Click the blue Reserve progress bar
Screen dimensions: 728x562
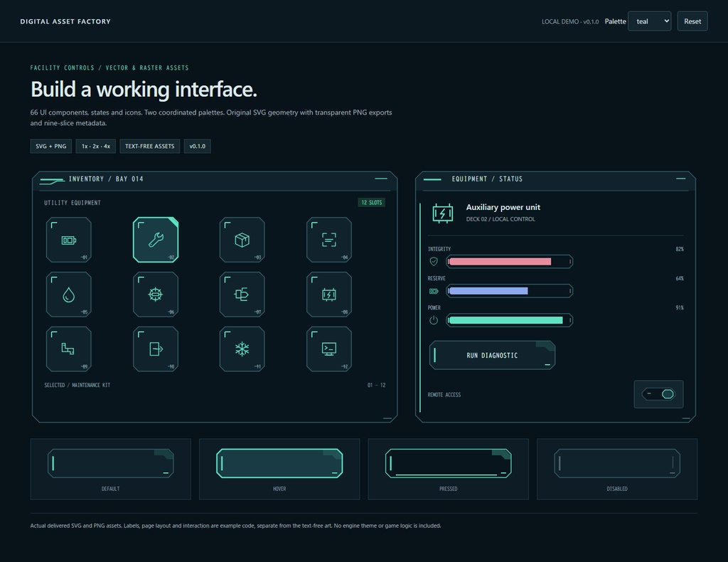[x=509, y=291]
